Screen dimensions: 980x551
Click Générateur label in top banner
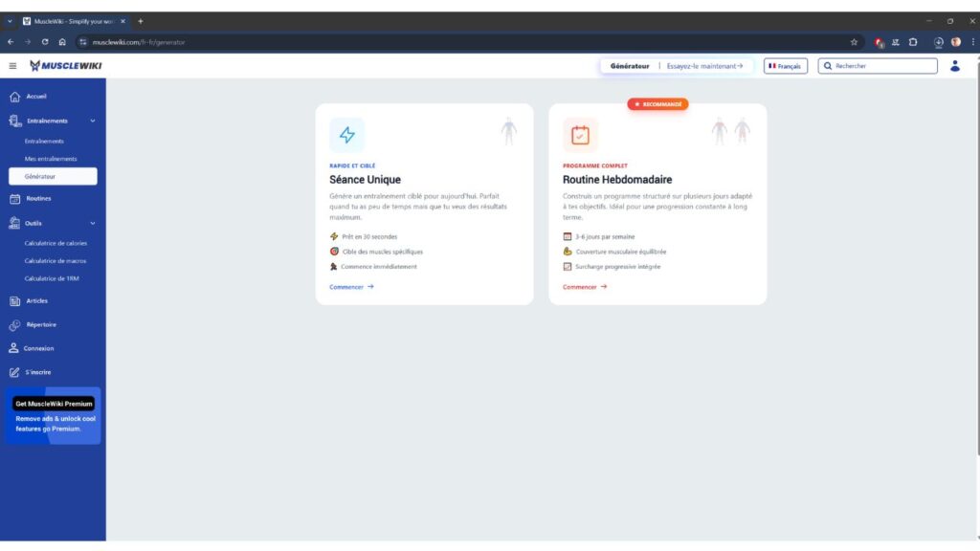coord(630,66)
